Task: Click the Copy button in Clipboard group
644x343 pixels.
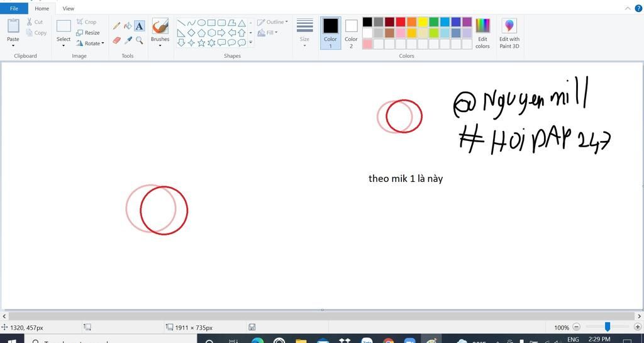Action: tap(36, 33)
